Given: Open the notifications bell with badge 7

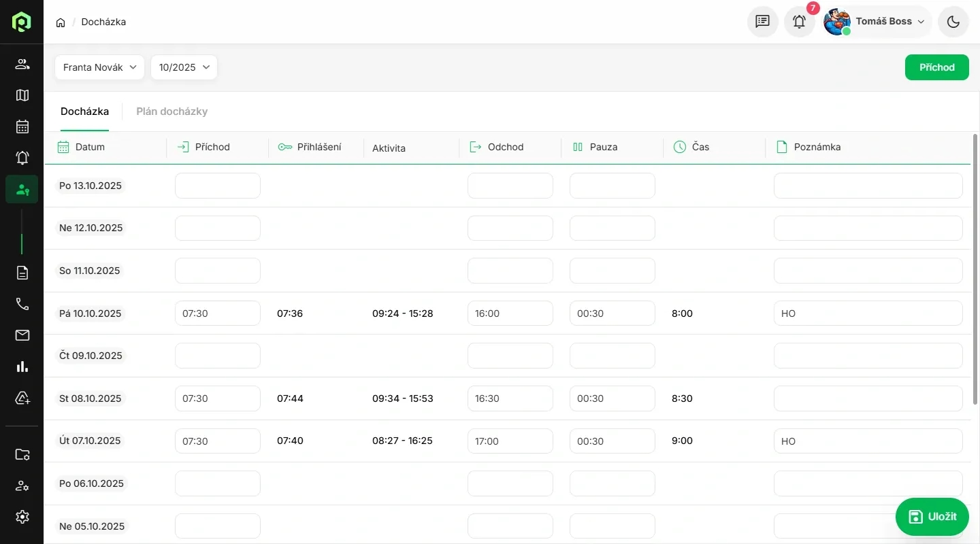Looking at the screenshot, I should (x=799, y=22).
